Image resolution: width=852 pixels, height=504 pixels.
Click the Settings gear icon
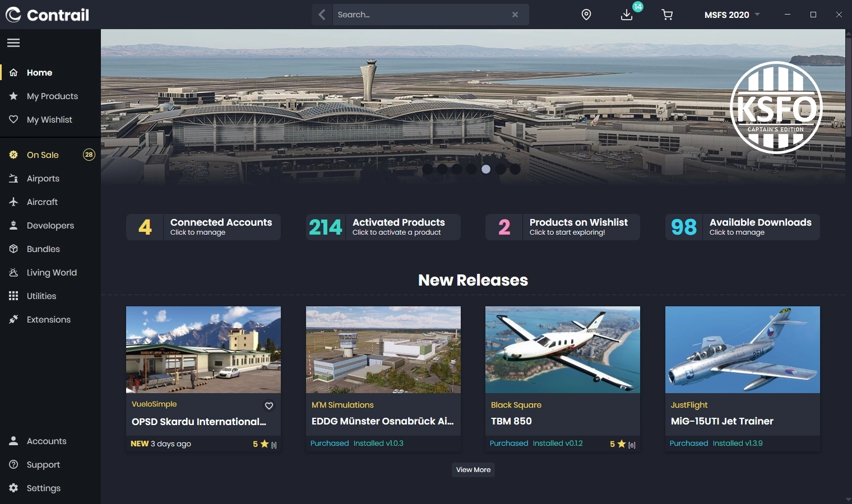pos(13,488)
